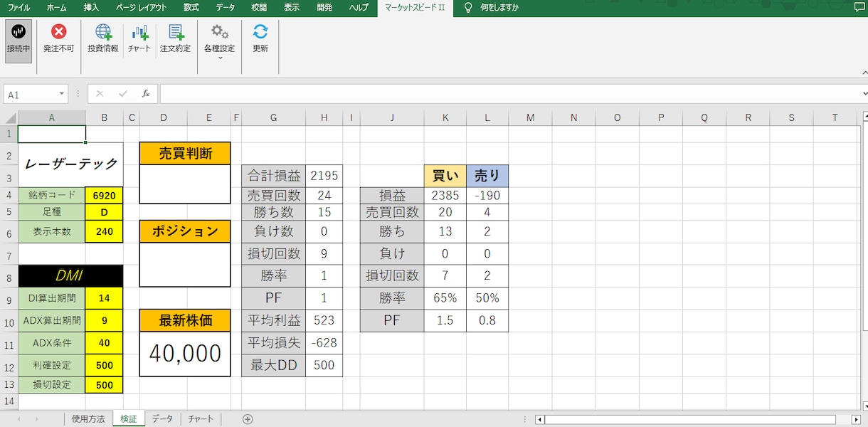Click the cancel X formula bar icon
Viewport: 868px width, 427px height.
pyautogui.click(x=100, y=94)
